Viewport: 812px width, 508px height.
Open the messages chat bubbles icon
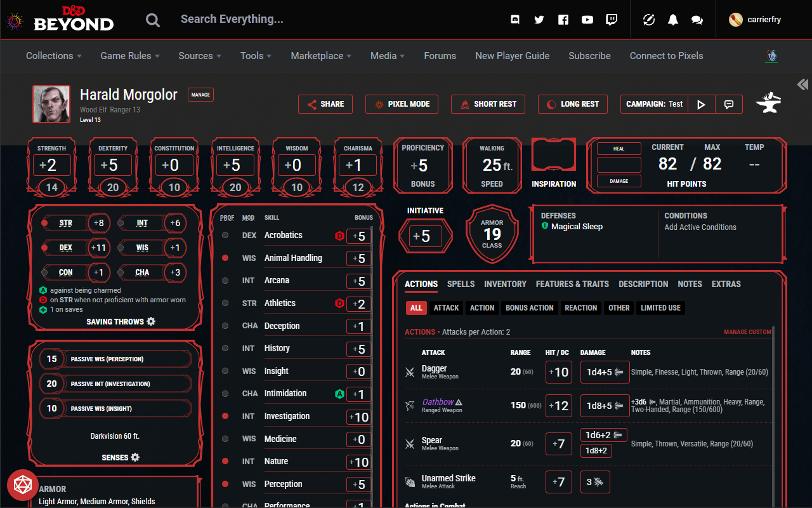click(x=697, y=20)
